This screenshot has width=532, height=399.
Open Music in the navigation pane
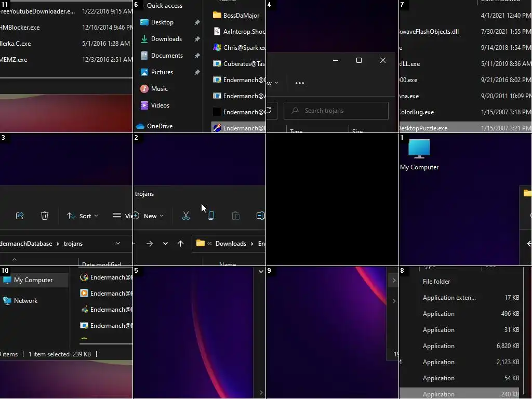pyautogui.click(x=159, y=89)
